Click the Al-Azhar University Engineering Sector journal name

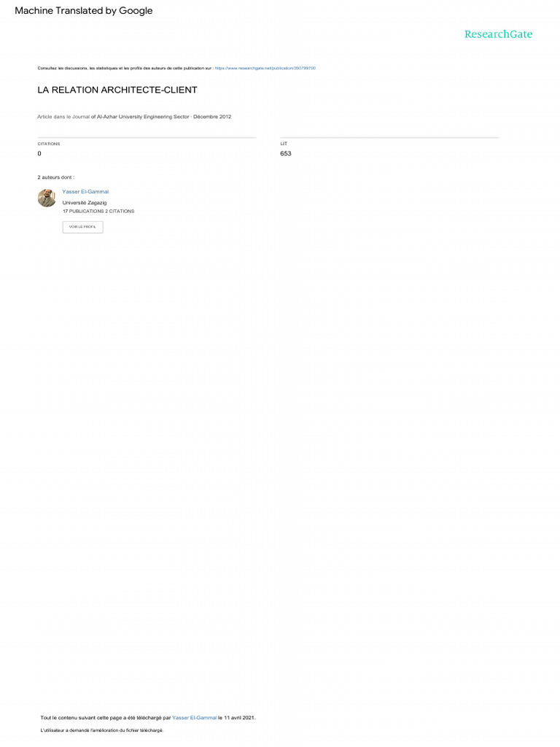(x=143, y=117)
